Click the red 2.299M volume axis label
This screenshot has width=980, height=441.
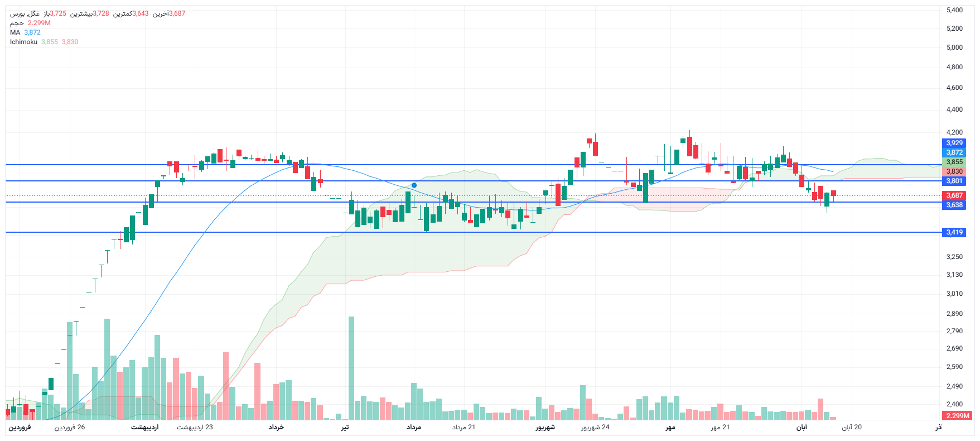click(x=958, y=415)
